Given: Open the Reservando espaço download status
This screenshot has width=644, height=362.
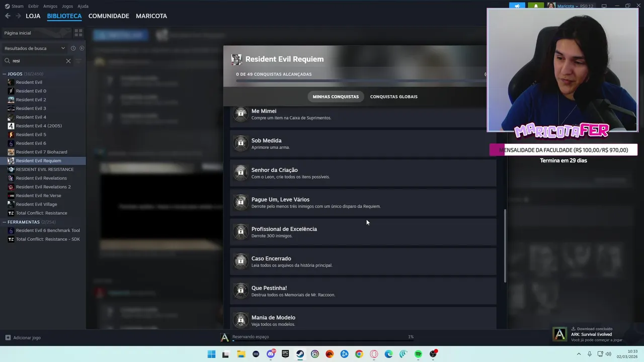Looking at the screenshot, I should coord(251,337).
